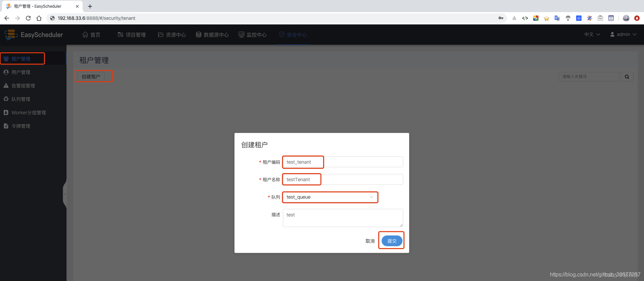Select 令牌管理 in the sidebar
The height and width of the screenshot is (281, 644).
(x=33, y=126)
